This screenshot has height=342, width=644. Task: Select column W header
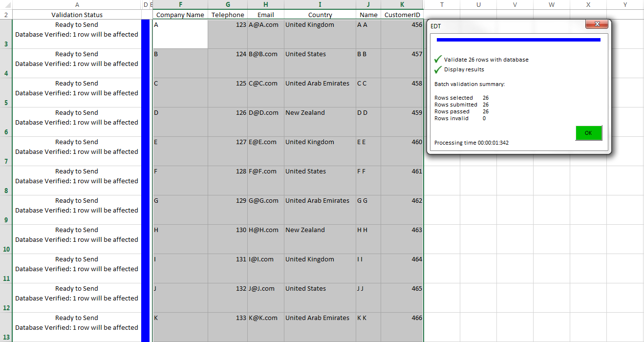coord(551,4)
